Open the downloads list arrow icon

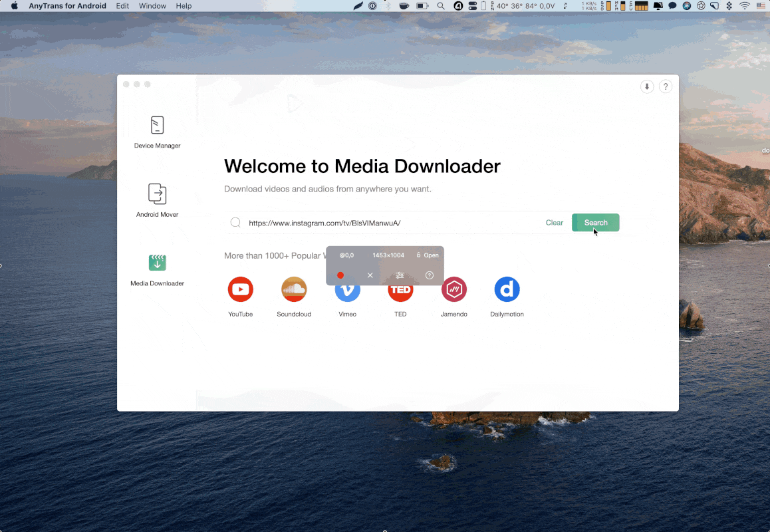pyautogui.click(x=646, y=87)
